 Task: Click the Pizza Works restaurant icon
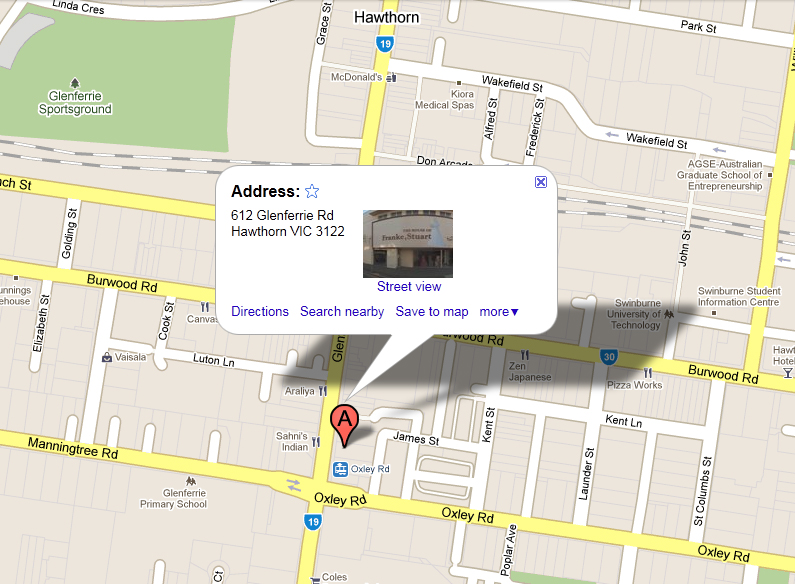pos(647,373)
